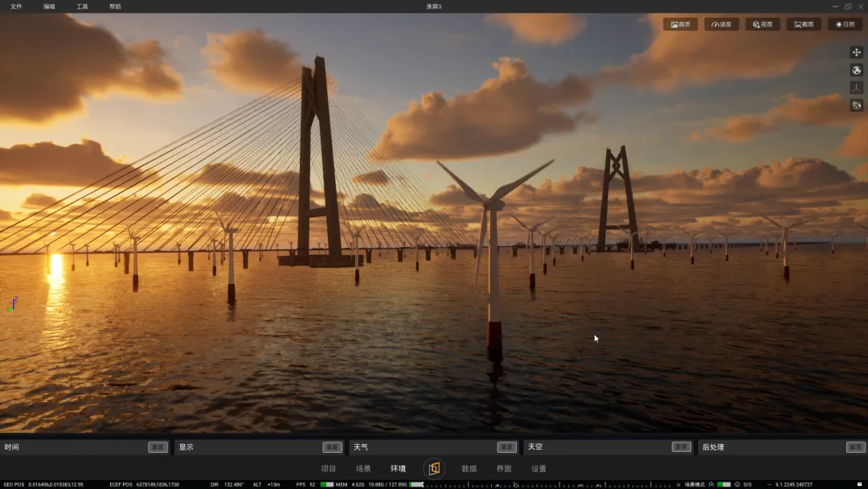Image resolution: width=868 pixels, height=489 pixels.
Task: Open the 视图 view button
Action: (762, 24)
